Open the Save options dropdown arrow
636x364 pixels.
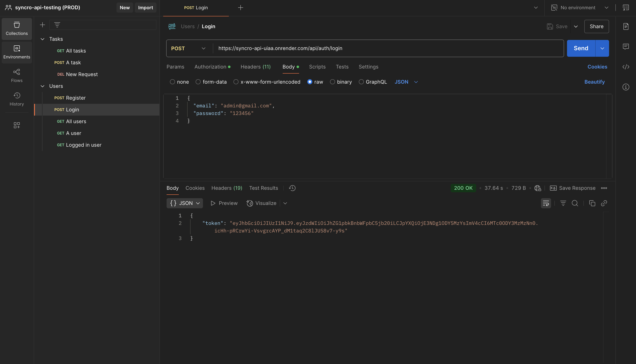click(x=576, y=26)
